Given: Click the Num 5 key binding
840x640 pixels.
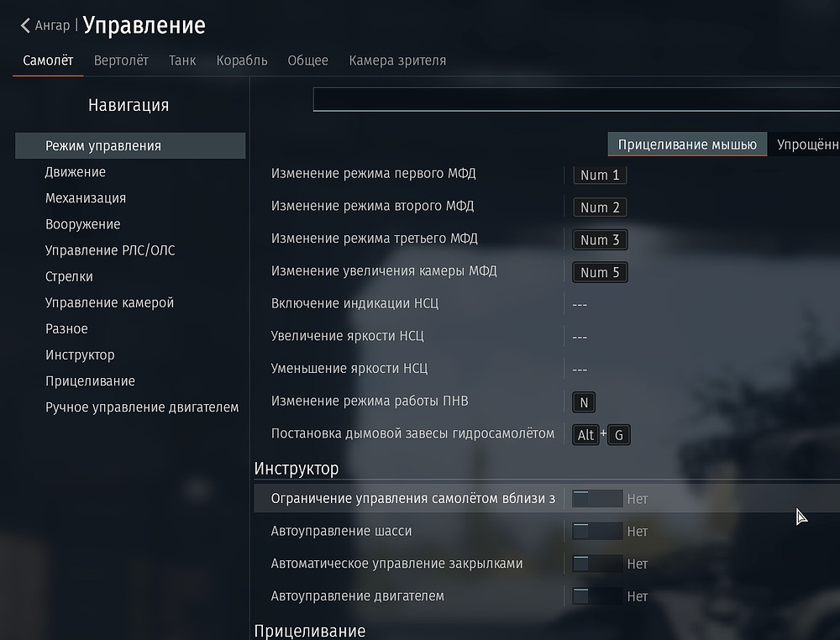Looking at the screenshot, I should click(x=600, y=272).
